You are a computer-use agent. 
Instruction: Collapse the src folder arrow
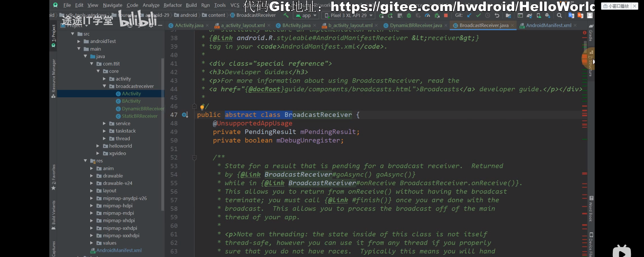coord(73,34)
